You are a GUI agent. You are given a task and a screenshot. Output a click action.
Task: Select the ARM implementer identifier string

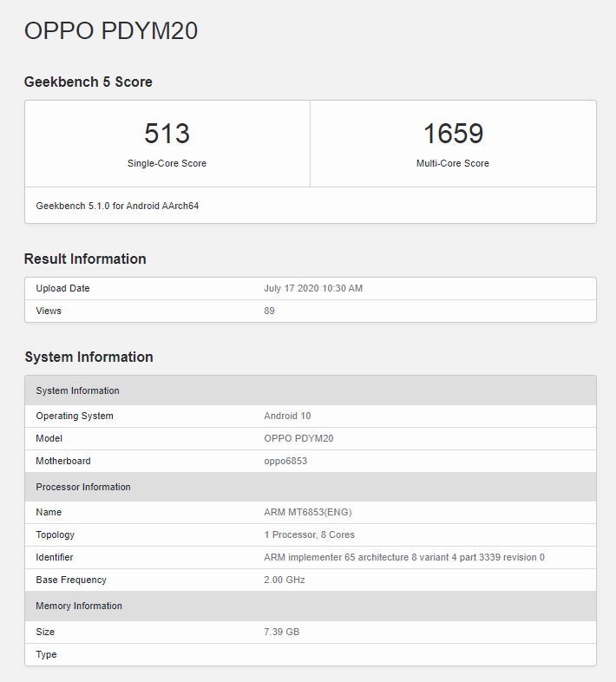(x=404, y=558)
